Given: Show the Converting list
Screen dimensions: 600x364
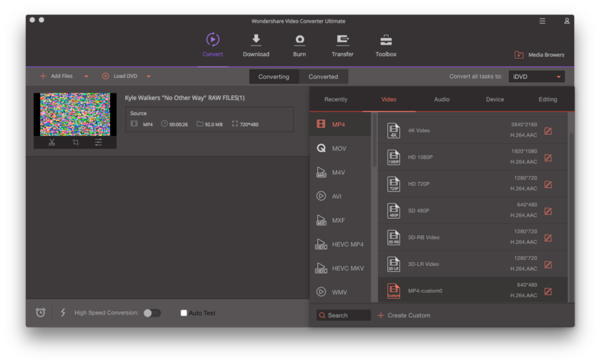Looking at the screenshot, I should pyautogui.click(x=273, y=77).
